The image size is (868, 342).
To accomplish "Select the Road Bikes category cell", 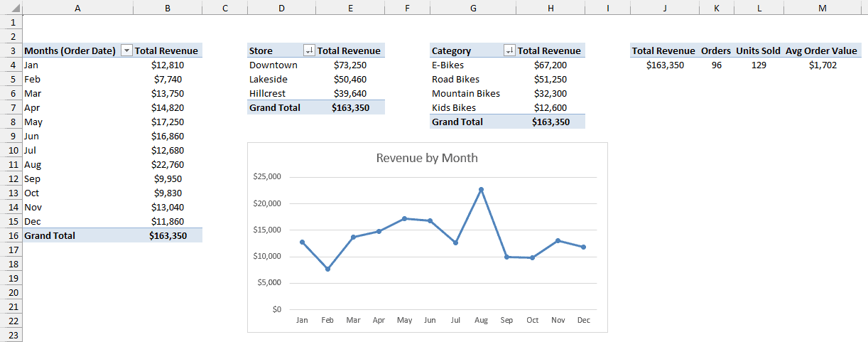I will [473, 79].
